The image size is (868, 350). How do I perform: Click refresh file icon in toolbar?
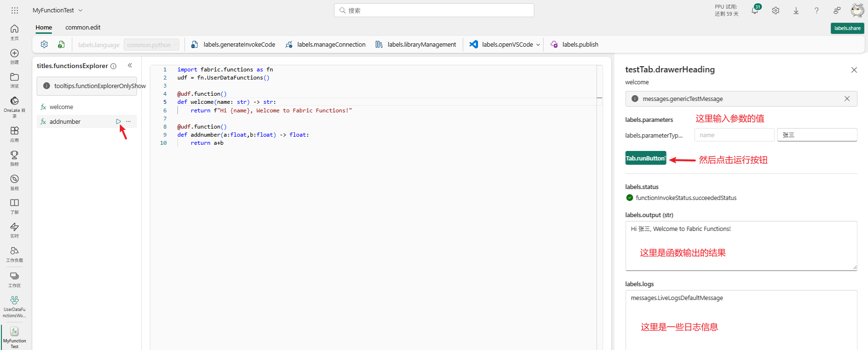(61, 44)
